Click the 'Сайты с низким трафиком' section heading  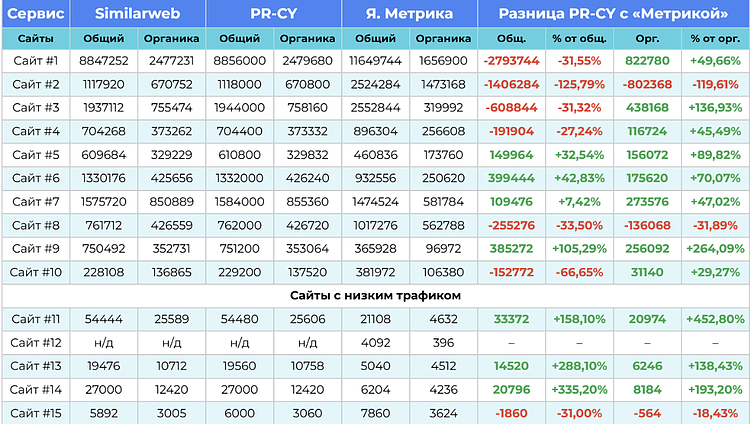coord(376,296)
